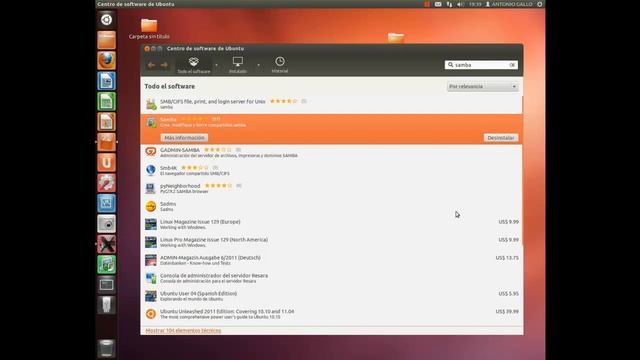Viewport: 640px width, 360px height.
Task: Click the US$ 5.95 price of Ubuntu User
Action: click(x=509, y=293)
